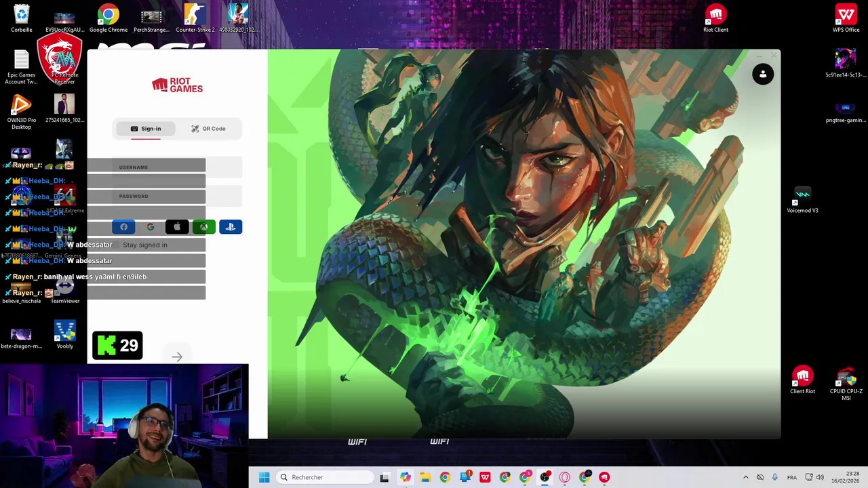The height and width of the screenshot is (488, 868).
Task: Select the believe_nischala file icon
Action: coord(21,293)
